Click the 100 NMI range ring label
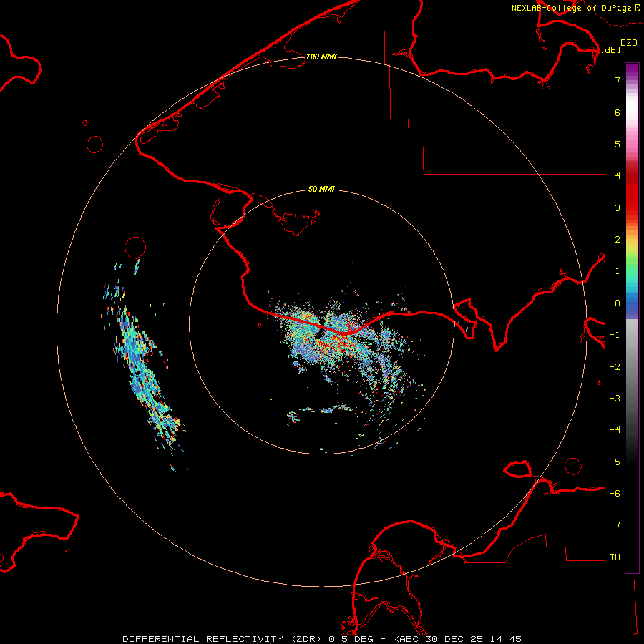This screenshot has height=644, width=644. (x=321, y=57)
